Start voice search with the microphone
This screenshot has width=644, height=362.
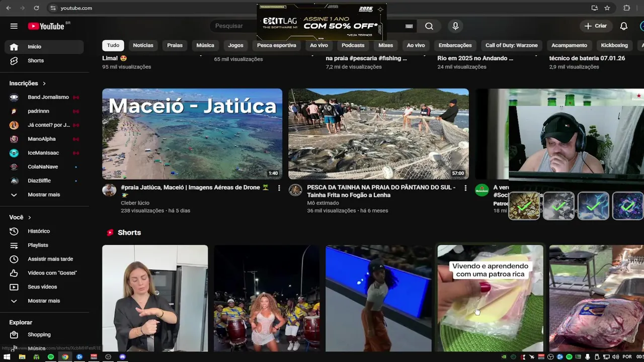click(455, 26)
